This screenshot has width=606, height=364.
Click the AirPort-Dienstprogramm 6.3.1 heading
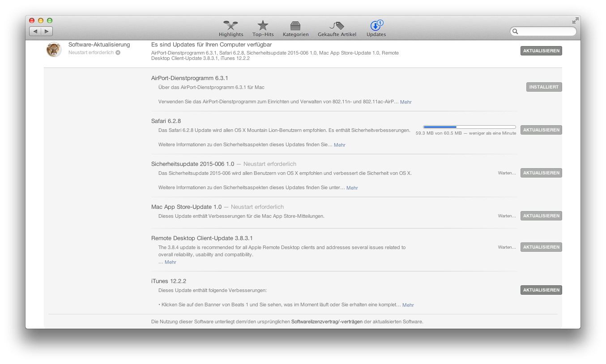190,78
